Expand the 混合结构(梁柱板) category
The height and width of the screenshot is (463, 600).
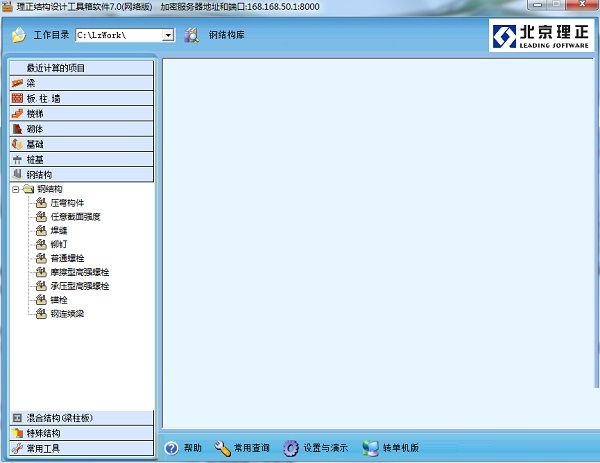82,418
